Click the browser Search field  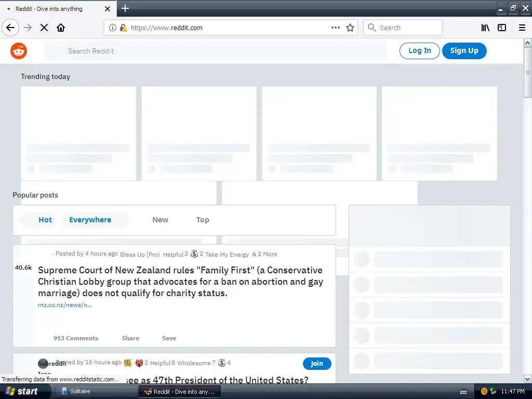click(x=403, y=28)
